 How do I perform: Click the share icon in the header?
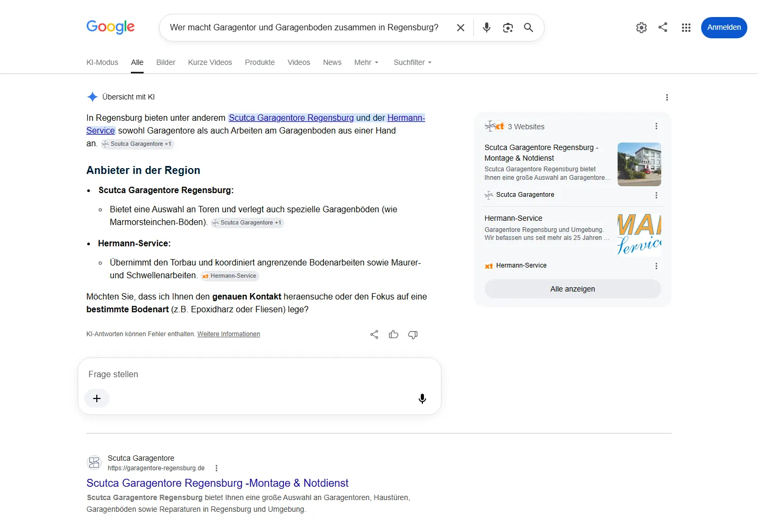point(663,27)
